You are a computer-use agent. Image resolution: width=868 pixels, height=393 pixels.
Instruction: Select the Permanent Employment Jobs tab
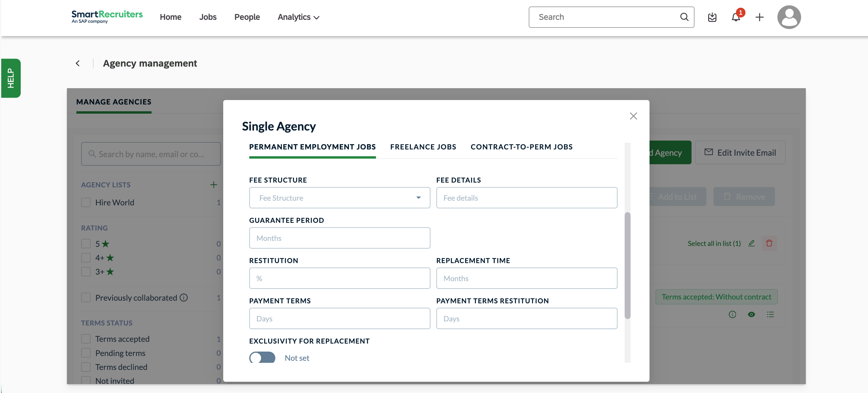click(312, 147)
